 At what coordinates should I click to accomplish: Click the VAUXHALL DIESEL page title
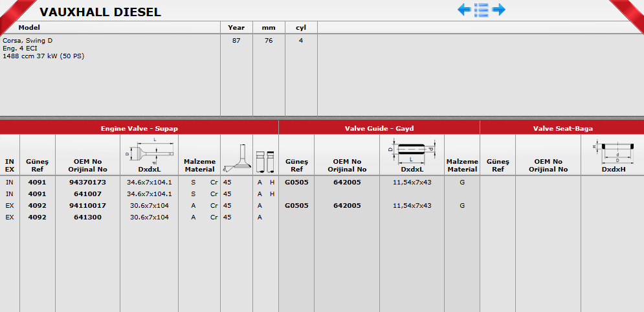(x=100, y=12)
